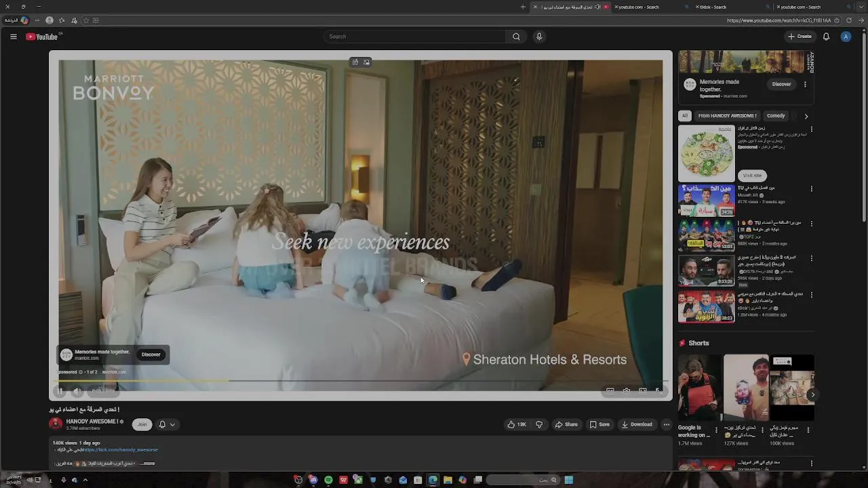Image resolution: width=868 pixels, height=488 pixels.
Task: Open the TOPZ 52:03 video thumbnail
Action: point(706,236)
